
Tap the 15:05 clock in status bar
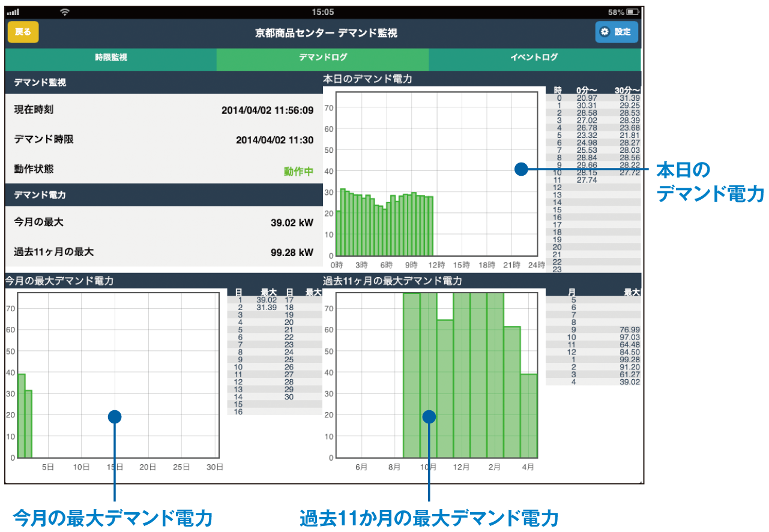point(323,12)
